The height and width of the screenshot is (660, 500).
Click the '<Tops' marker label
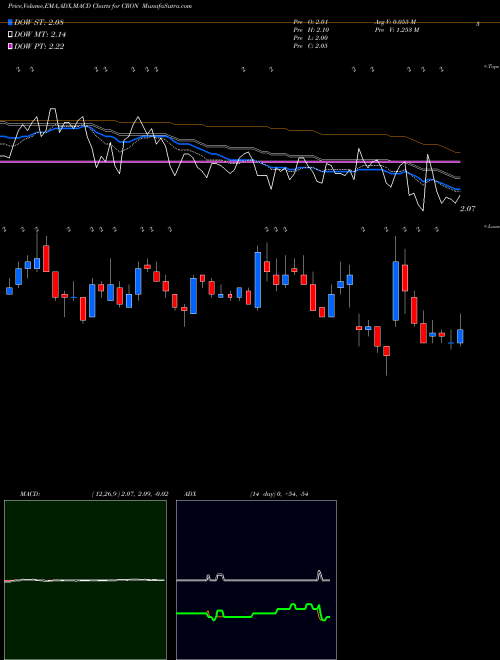492,67
